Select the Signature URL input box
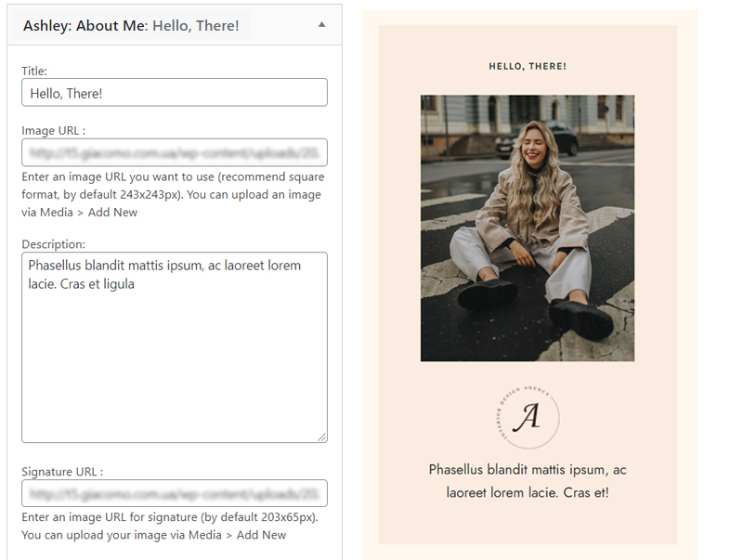The image size is (743, 560). pyautogui.click(x=174, y=493)
